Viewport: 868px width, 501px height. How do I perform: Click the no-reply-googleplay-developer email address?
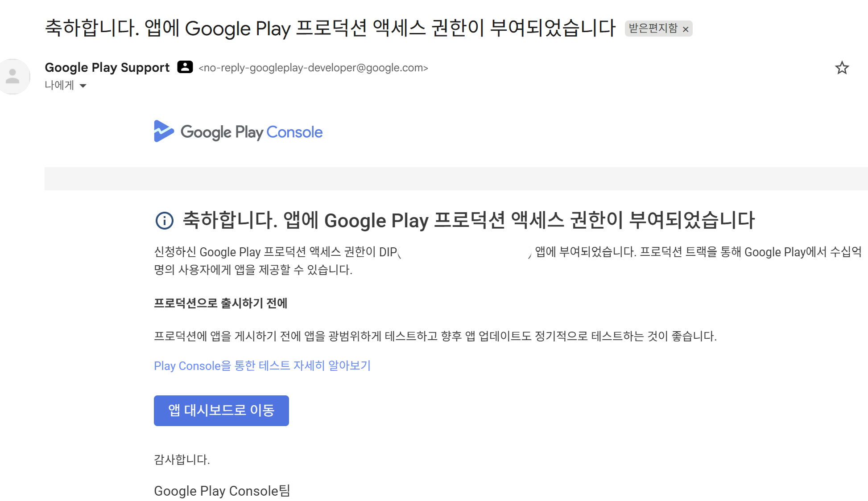tap(313, 68)
